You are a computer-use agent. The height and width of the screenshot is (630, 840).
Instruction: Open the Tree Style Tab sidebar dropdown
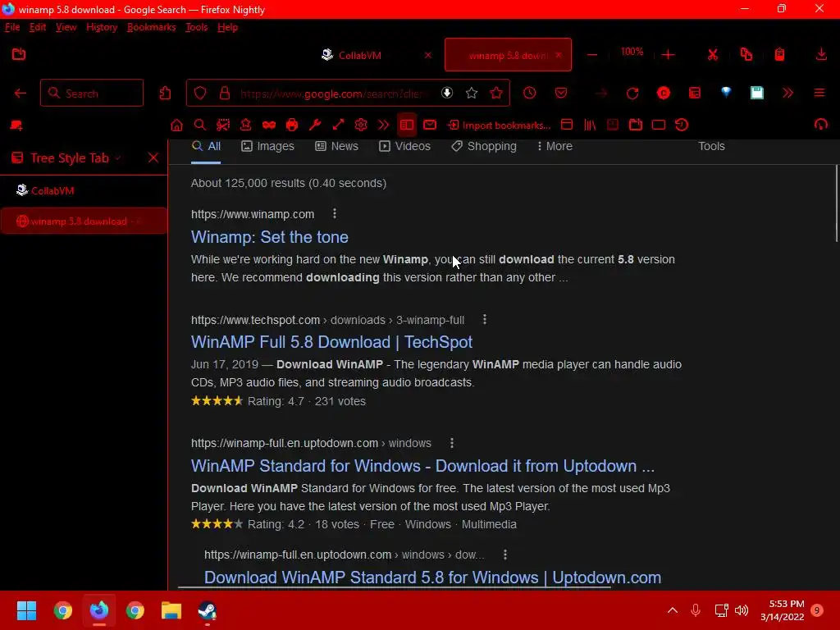(x=118, y=158)
